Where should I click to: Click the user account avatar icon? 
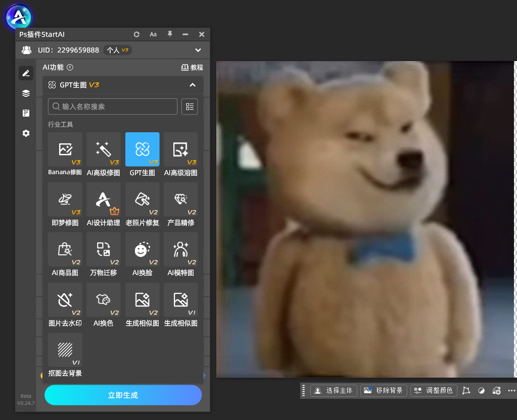point(26,50)
